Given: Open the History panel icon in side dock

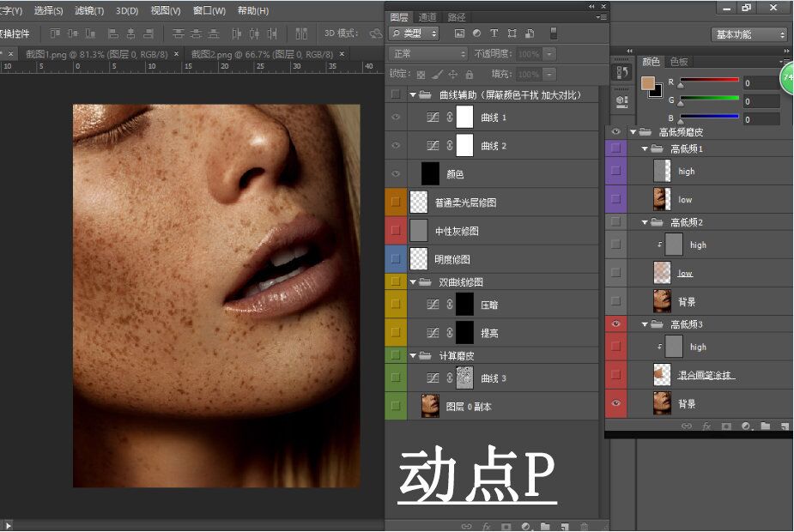Looking at the screenshot, I should 621,73.
